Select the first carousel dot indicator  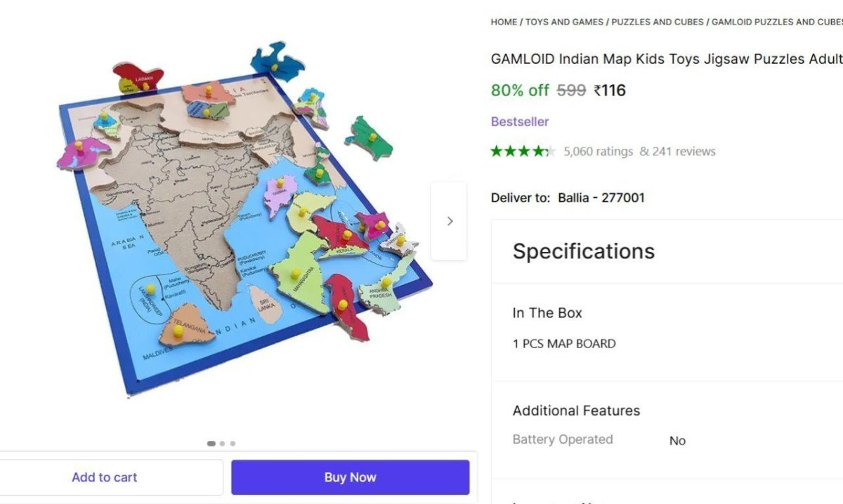click(211, 443)
